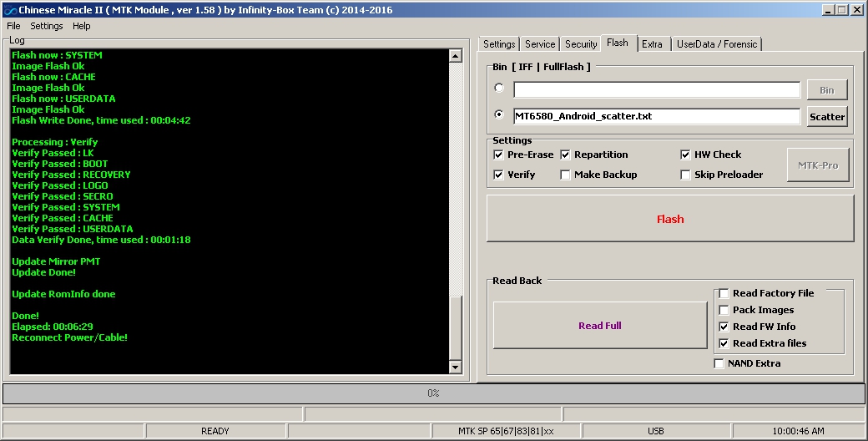This screenshot has width=868, height=441.
Task: Click the large Flash button
Action: pyautogui.click(x=670, y=219)
